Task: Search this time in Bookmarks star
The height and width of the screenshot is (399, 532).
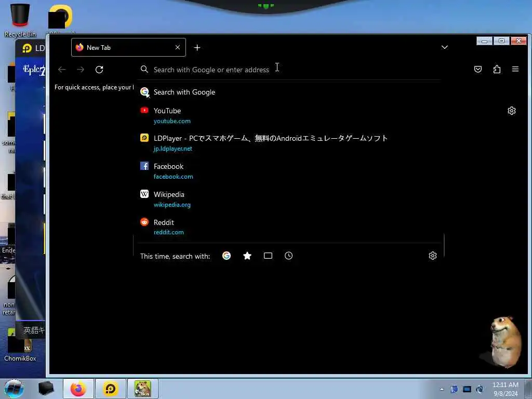Action: tap(247, 256)
